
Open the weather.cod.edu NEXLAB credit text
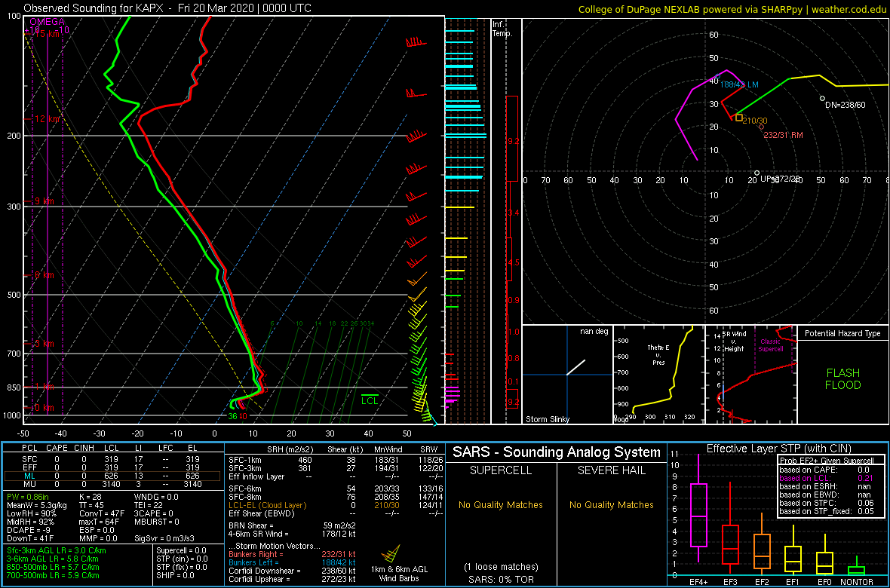point(732,9)
